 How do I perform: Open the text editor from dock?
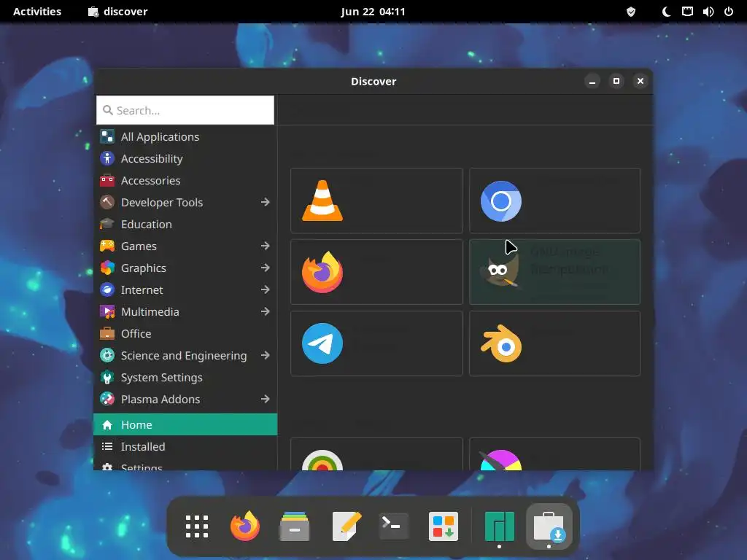347,526
